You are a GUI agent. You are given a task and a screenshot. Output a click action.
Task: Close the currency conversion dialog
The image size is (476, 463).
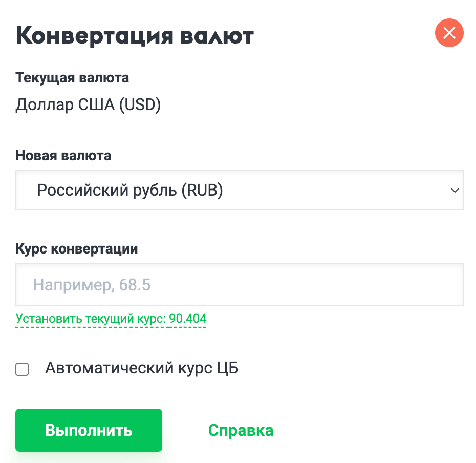(x=449, y=33)
